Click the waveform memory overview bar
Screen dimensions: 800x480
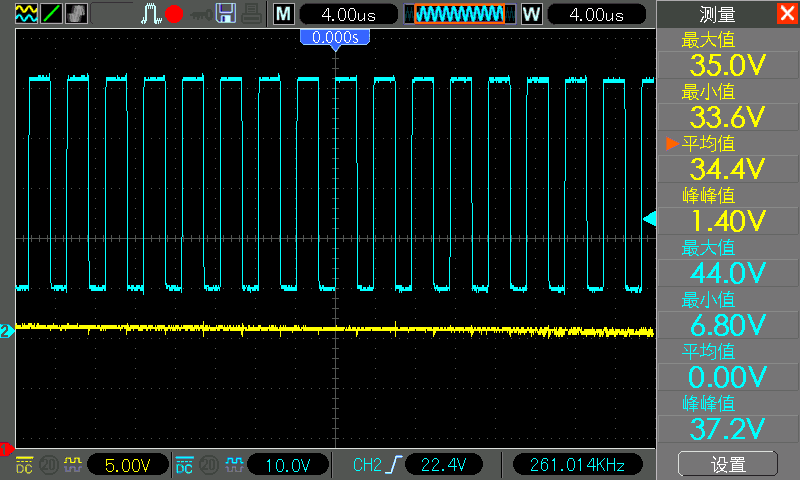tap(460, 14)
